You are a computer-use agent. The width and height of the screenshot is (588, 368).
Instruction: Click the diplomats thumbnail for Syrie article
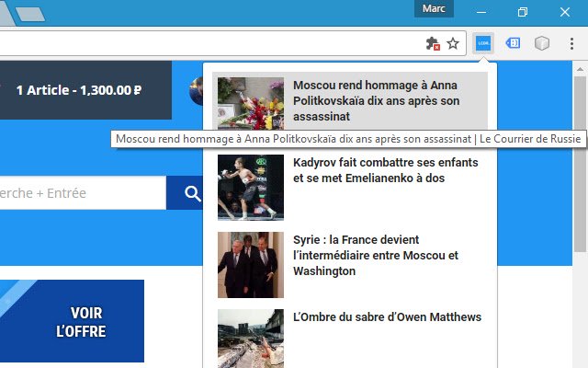click(251, 265)
